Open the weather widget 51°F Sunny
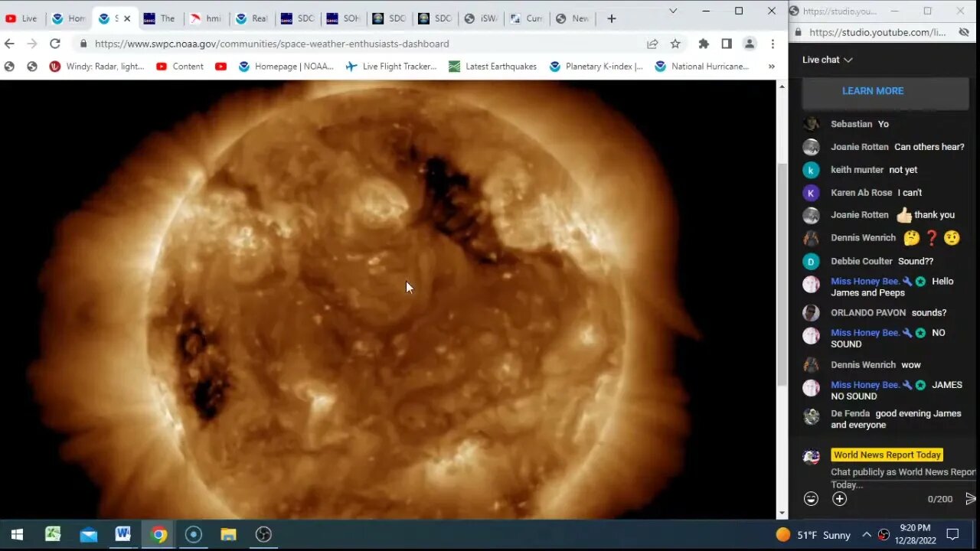 [x=813, y=535]
